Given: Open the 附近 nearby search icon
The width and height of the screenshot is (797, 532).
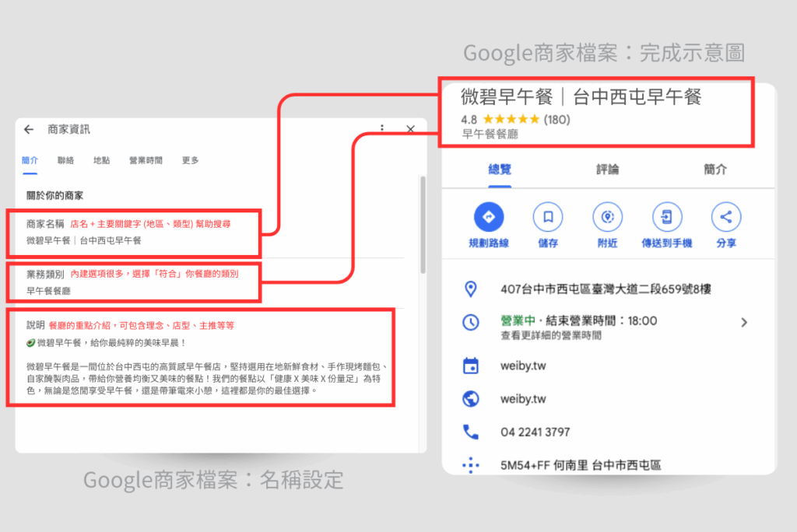Looking at the screenshot, I should pyautogui.click(x=607, y=217).
